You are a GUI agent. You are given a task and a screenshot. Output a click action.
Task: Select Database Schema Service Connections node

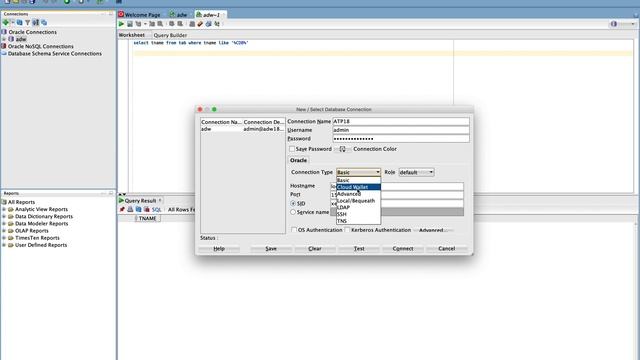(x=55, y=53)
